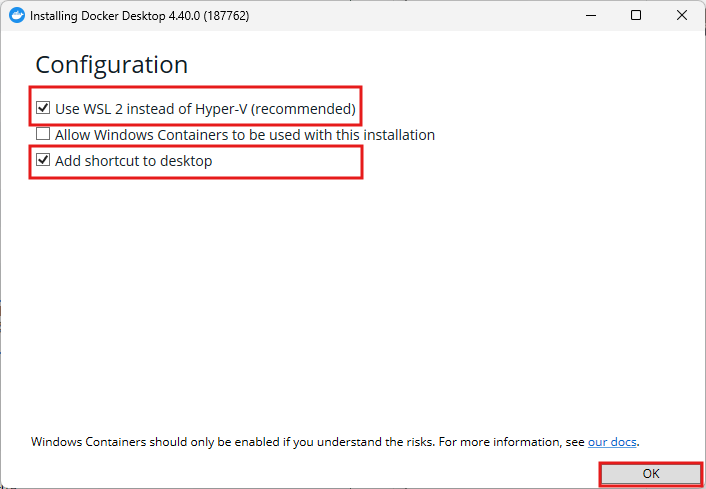Open the our docs link
The height and width of the screenshot is (489, 706).
click(x=612, y=442)
